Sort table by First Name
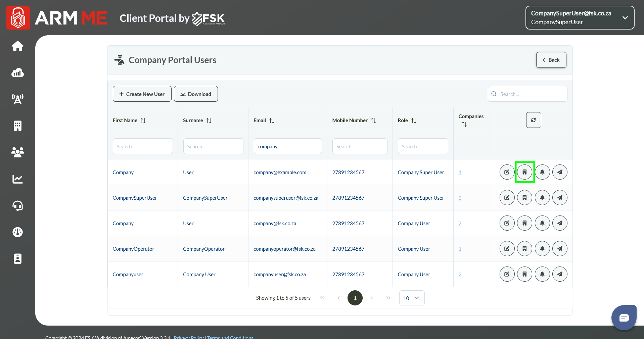The width and height of the screenshot is (644, 339). point(143,120)
